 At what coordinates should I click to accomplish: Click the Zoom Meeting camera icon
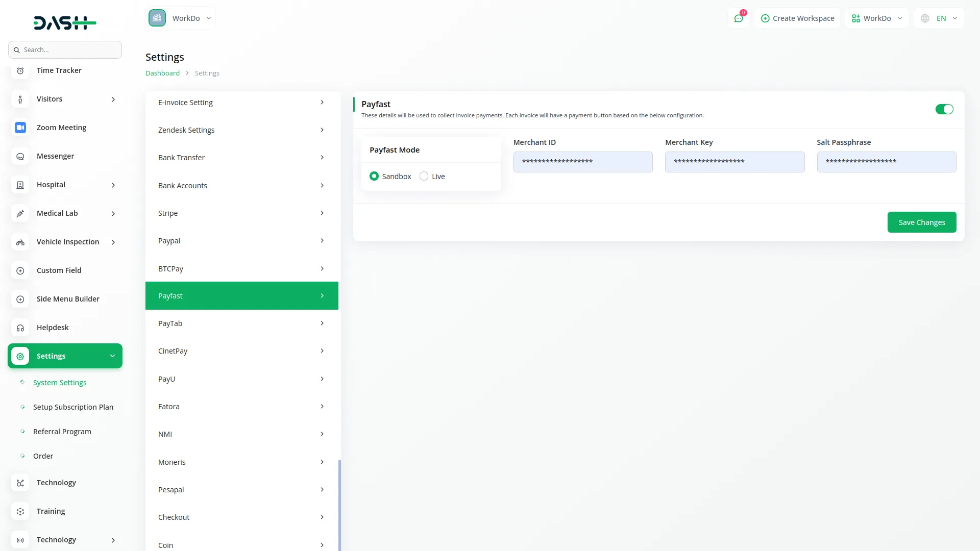point(20,128)
